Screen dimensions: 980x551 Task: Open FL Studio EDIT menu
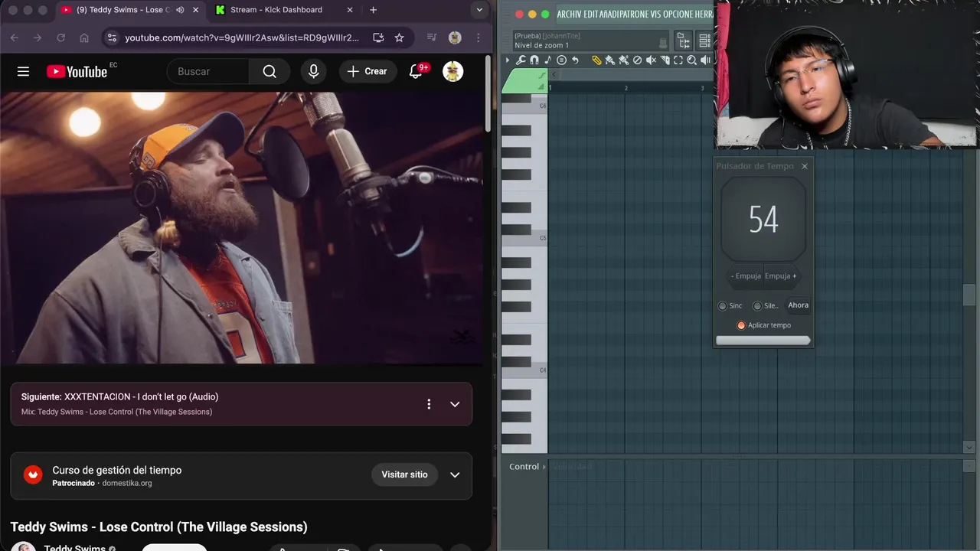click(591, 14)
